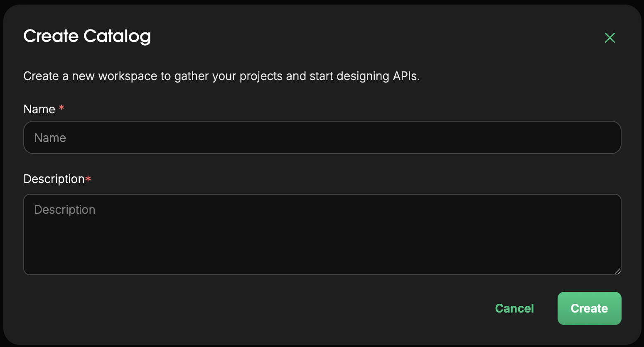644x347 pixels.
Task: Click inside the Description text area
Action: click(x=322, y=234)
